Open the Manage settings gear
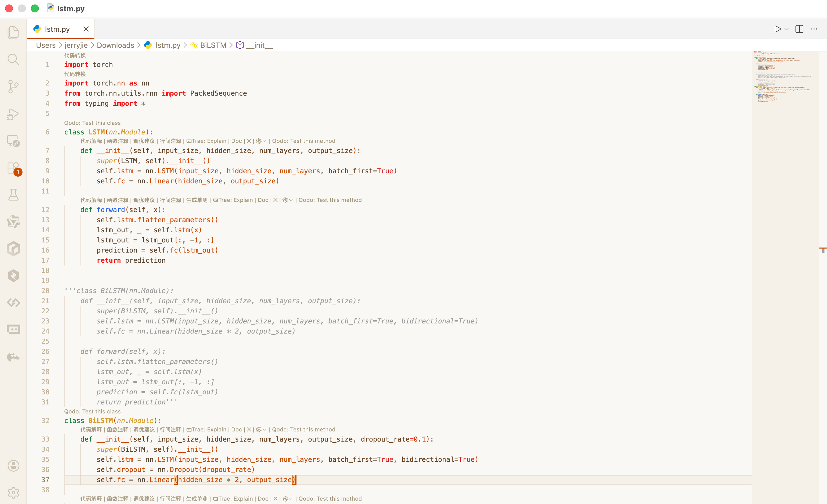Viewport: 827px width, 504px height. click(x=14, y=493)
